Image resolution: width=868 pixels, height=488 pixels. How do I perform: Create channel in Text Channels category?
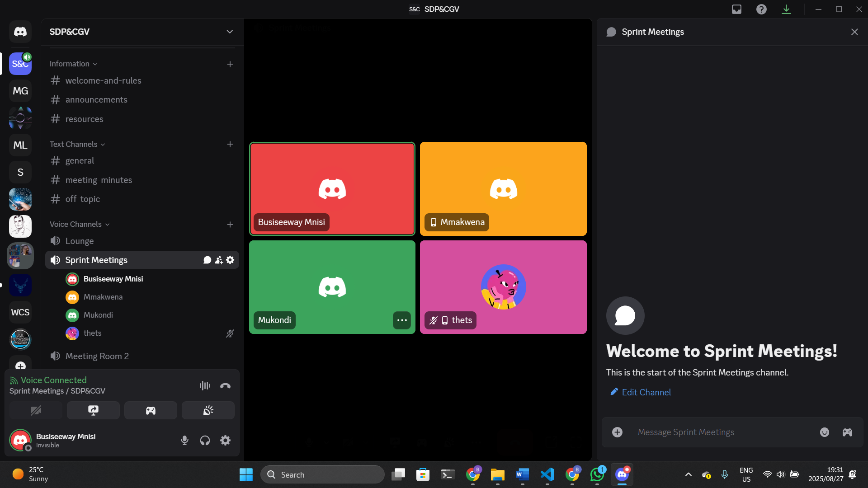point(230,144)
